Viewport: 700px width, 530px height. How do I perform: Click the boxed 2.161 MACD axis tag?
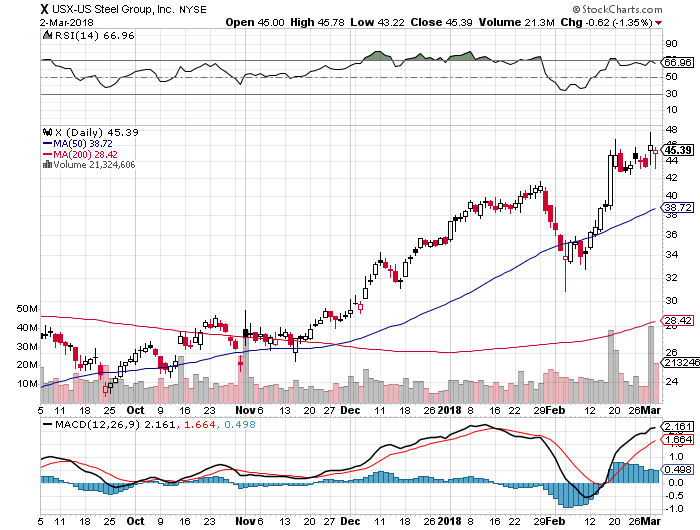[678, 426]
